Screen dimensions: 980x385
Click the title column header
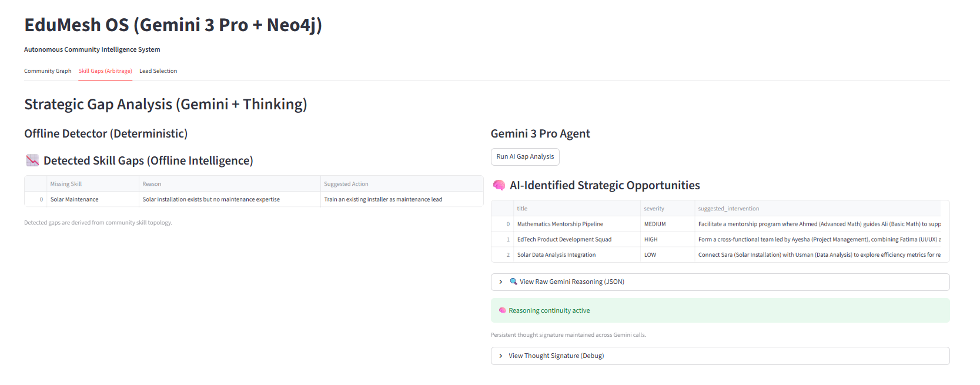click(x=522, y=209)
